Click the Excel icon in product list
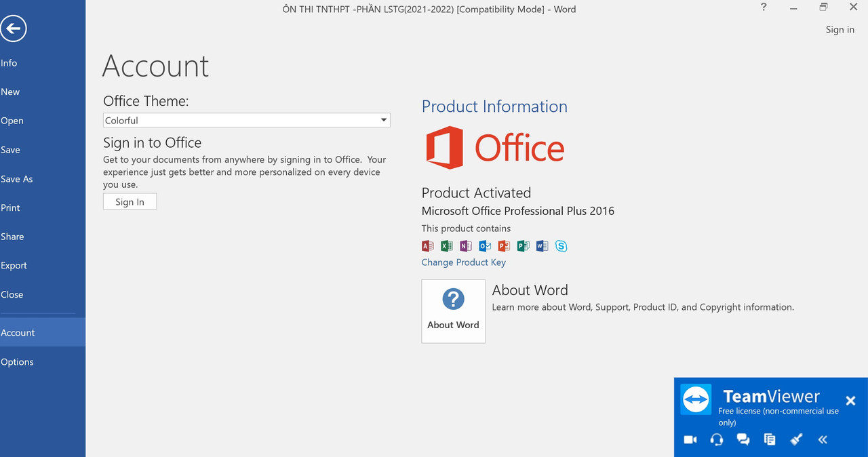 tap(447, 246)
